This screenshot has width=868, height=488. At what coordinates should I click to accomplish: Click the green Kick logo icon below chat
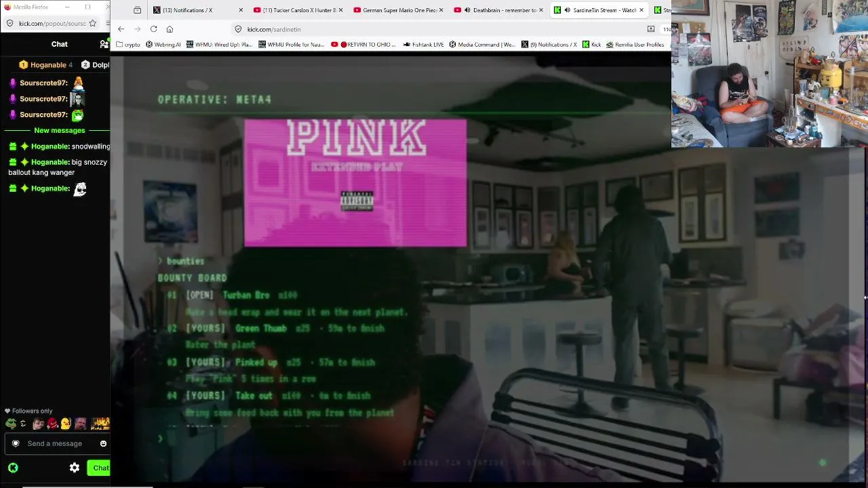click(13, 468)
